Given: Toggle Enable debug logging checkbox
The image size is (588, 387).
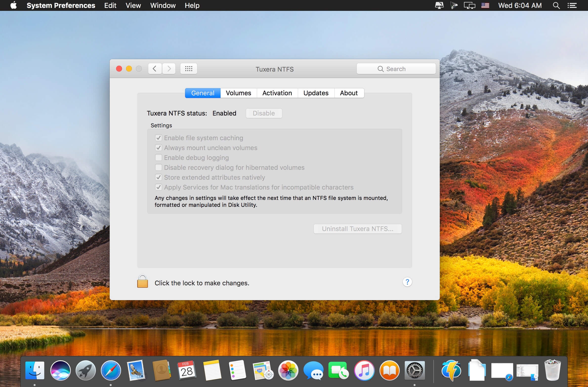Looking at the screenshot, I should (158, 157).
